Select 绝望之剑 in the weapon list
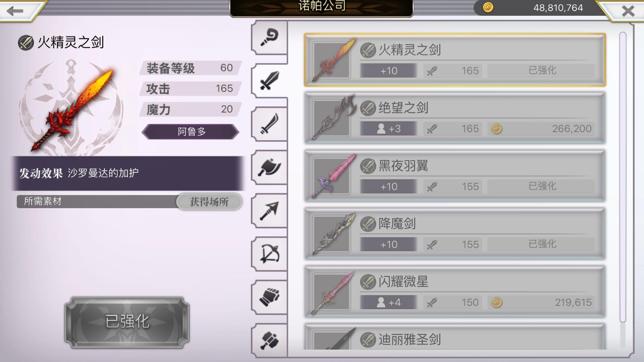This screenshot has height=362, width=644. [455, 118]
